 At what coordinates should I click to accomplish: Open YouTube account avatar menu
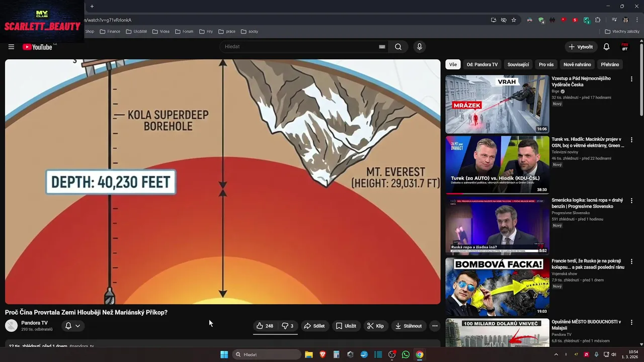pos(625,47)
